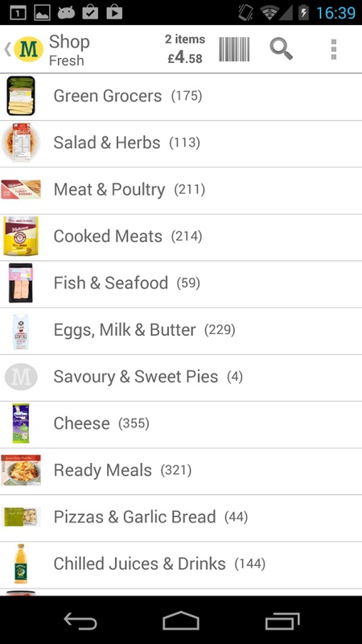
Task: Tap the barcode scanner icon
Action: click(234, 49)
